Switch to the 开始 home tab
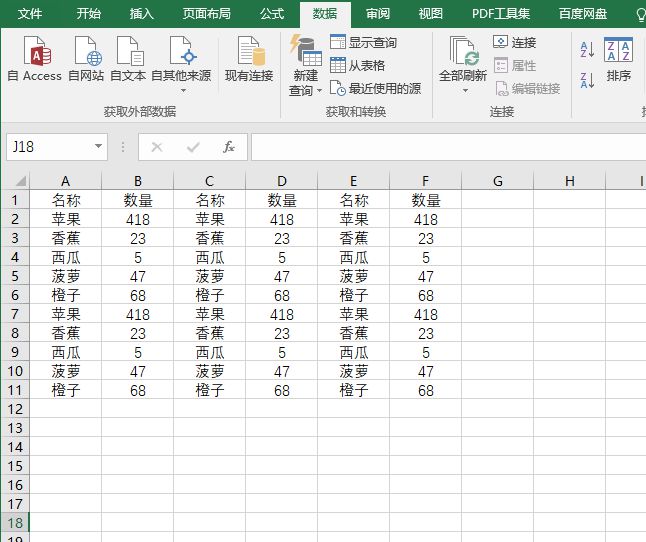This screenshot has height=542, width=646. pyautogui.click(x=89, y=14)
